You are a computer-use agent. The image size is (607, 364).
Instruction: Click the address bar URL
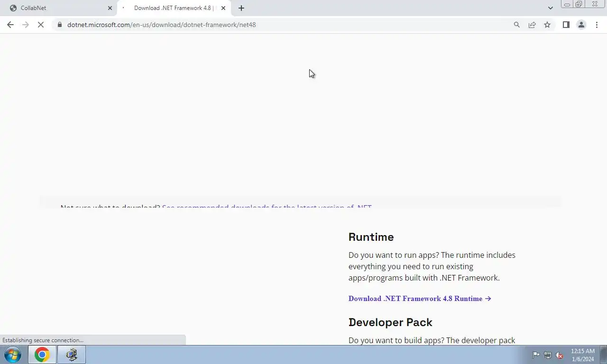pyautogui.click(x=161, y=25)
